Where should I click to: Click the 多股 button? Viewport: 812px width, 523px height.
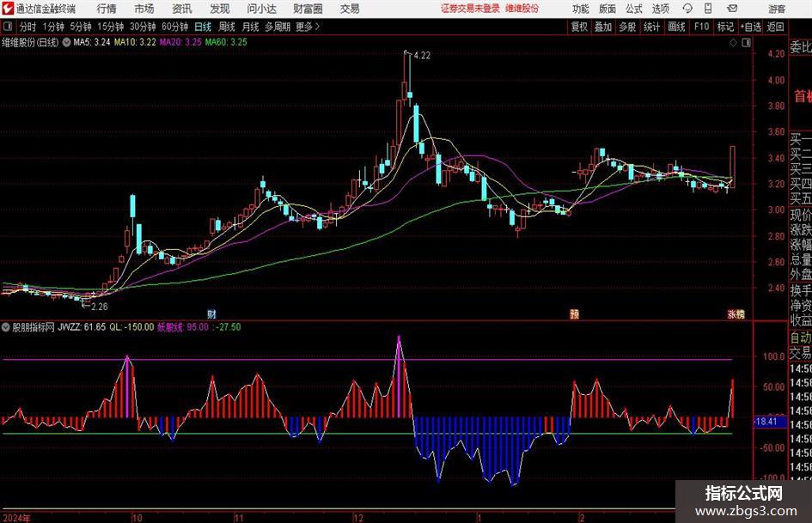coord(627,27)
